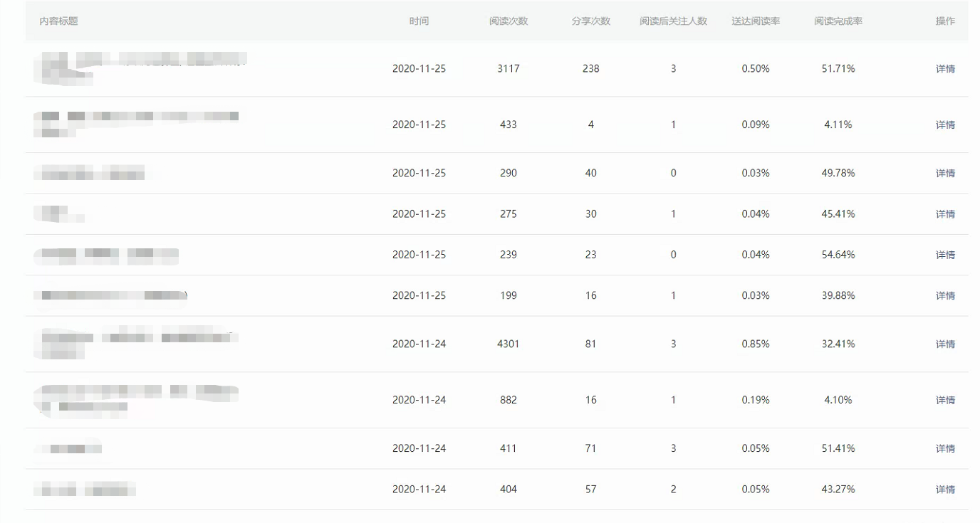Select the 阅读完成率 column header
Screen dimensions: 980x523
(x=838, y=21)
